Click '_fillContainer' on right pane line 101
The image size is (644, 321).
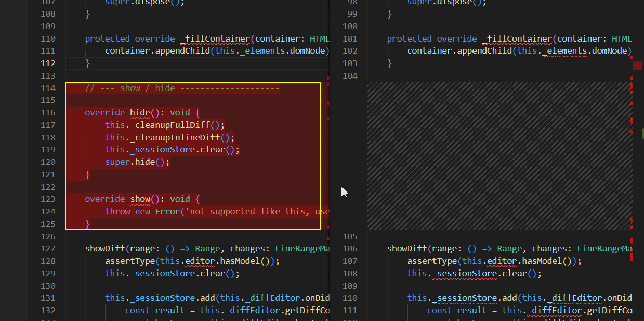[x=517, y=38]
